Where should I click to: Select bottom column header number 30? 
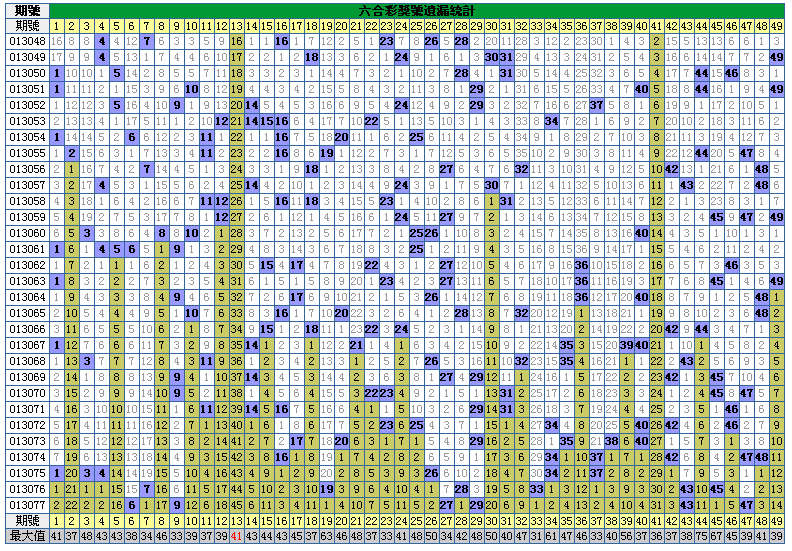491,521
